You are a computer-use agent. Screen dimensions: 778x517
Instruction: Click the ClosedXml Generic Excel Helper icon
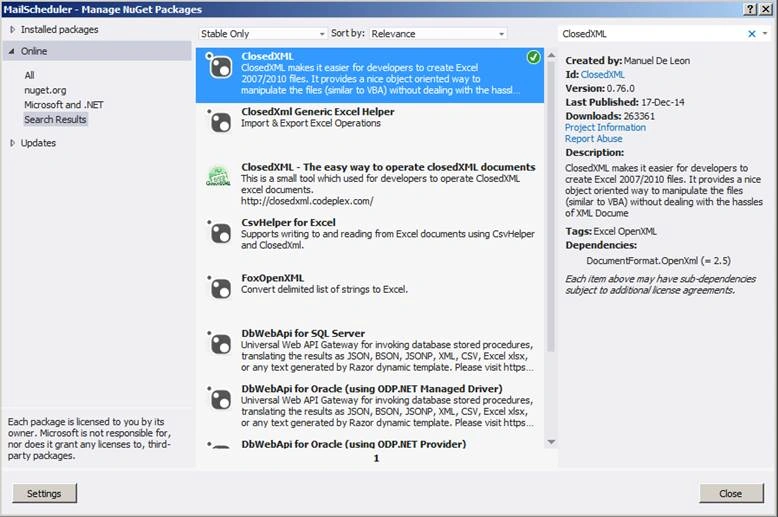tap(220, 122)
